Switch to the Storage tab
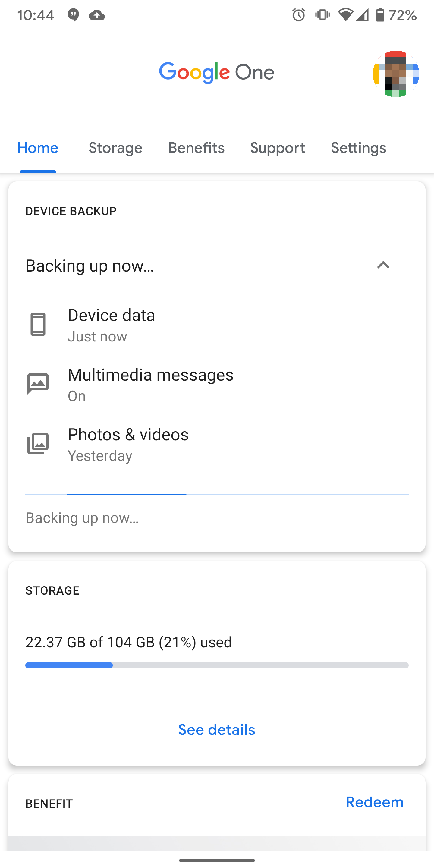Viewport: 434px width, 868px height. tap(115, 148)
